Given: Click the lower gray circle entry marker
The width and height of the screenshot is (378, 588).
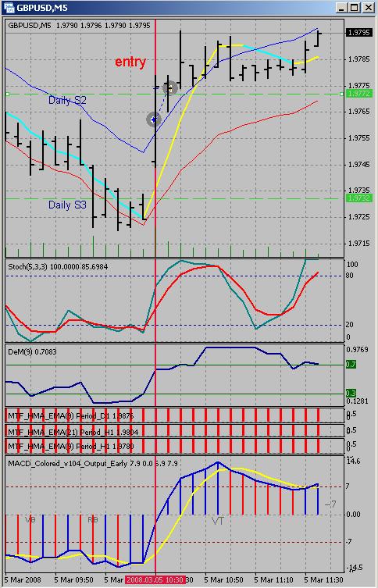Looking at the screenshot, I should coord(153,119).
